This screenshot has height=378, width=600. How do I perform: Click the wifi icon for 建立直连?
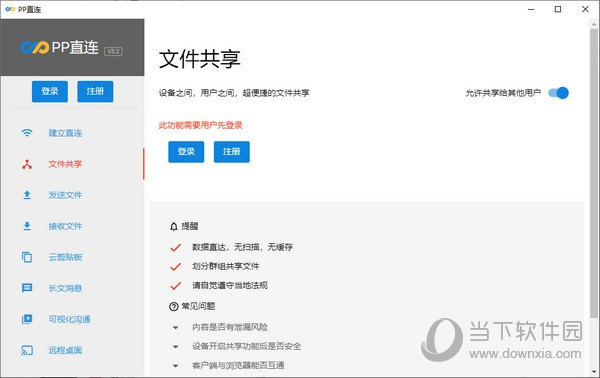point(27,133)
